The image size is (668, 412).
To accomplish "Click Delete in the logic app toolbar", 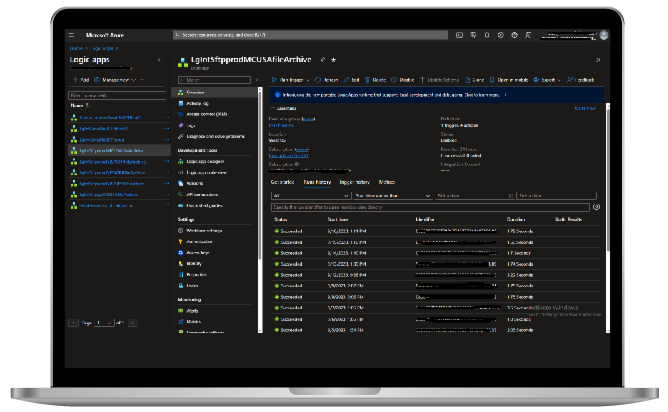I will click(376, 80).
